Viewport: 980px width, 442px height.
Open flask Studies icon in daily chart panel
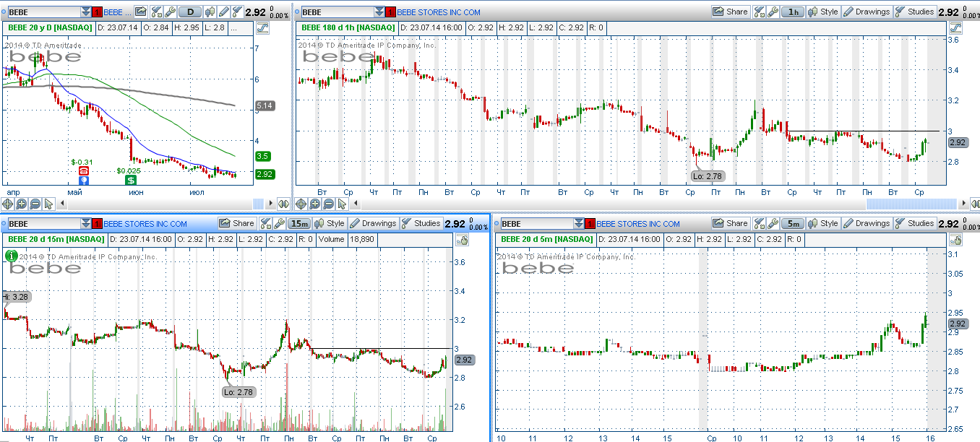(x=236, y=12)
